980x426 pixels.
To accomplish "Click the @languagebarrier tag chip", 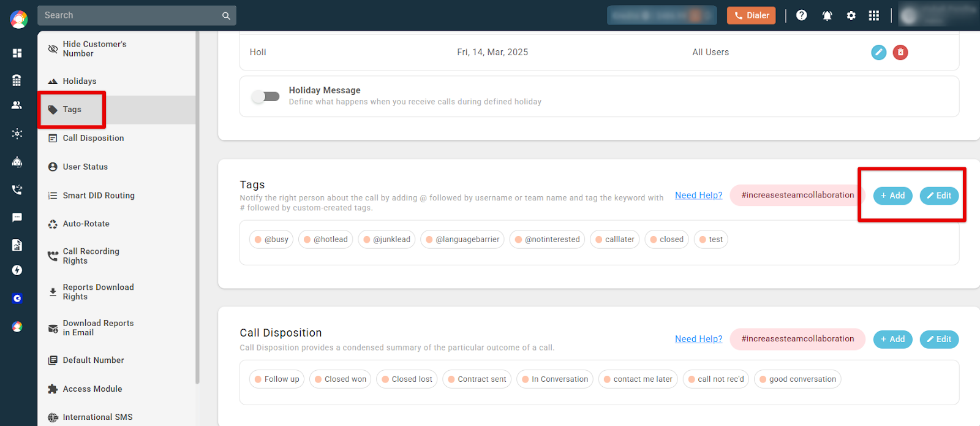I will pyautogui.click(x=462, y=240).
